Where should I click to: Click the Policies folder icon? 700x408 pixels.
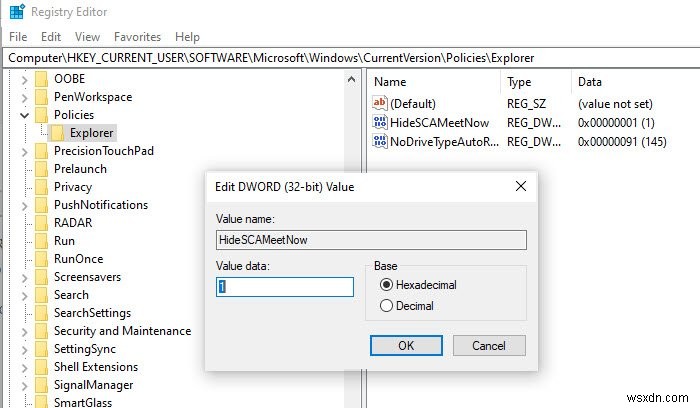pyautogui.click(x=42, y=115)
